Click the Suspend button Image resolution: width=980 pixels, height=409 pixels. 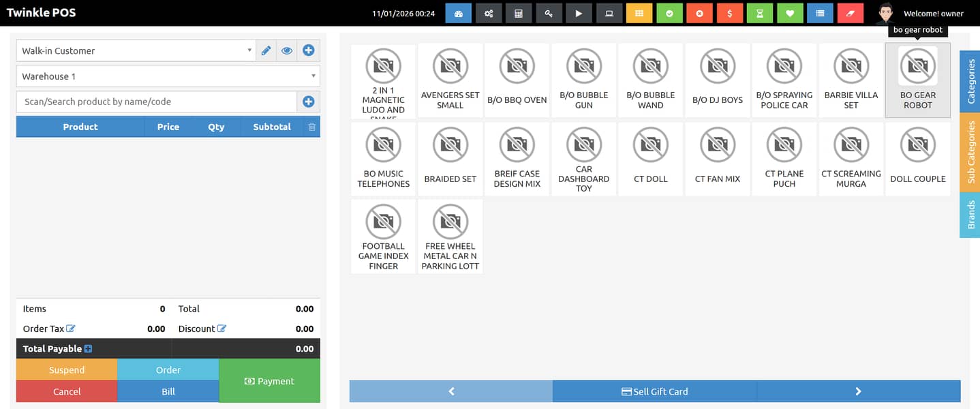coord(67,370)
